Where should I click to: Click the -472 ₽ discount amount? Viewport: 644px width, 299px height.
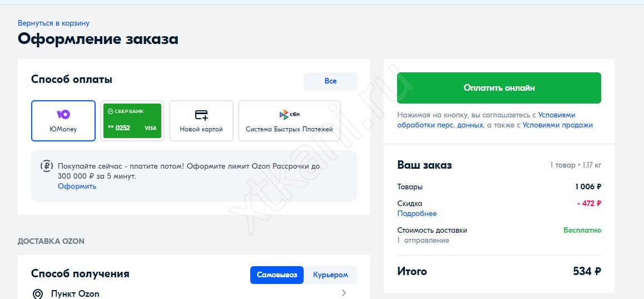(x=589, y=203)
